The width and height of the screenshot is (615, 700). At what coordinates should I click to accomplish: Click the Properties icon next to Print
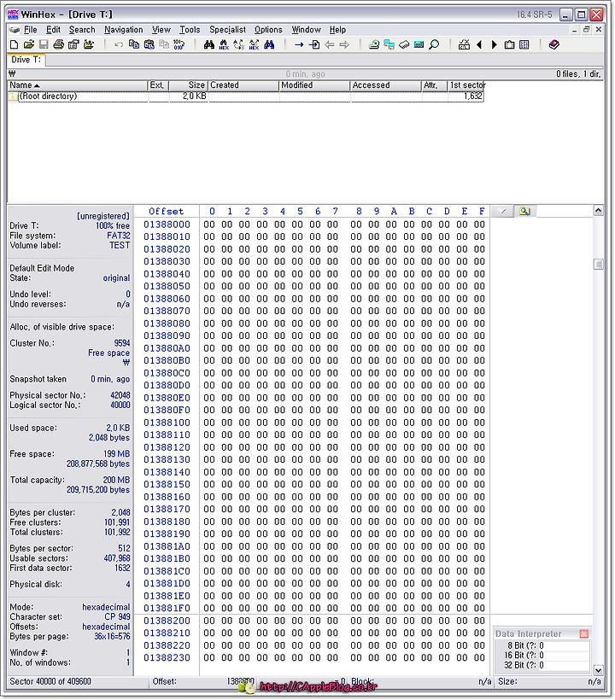(73, 44)
